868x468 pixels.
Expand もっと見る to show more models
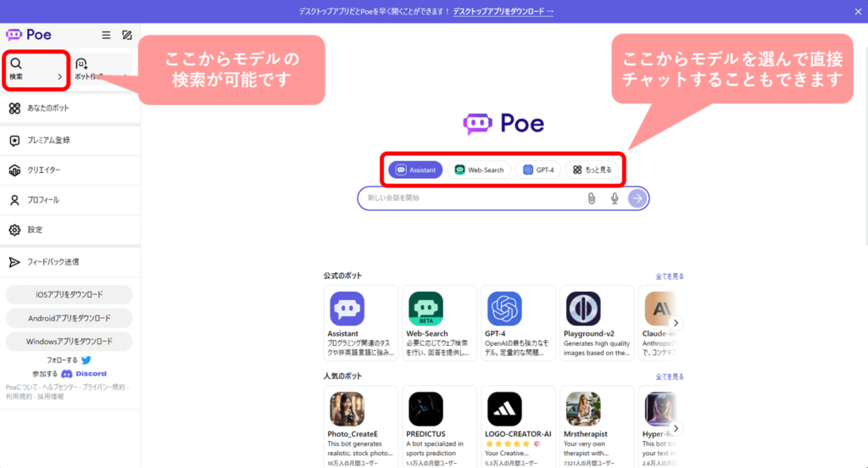coord(592,170)
